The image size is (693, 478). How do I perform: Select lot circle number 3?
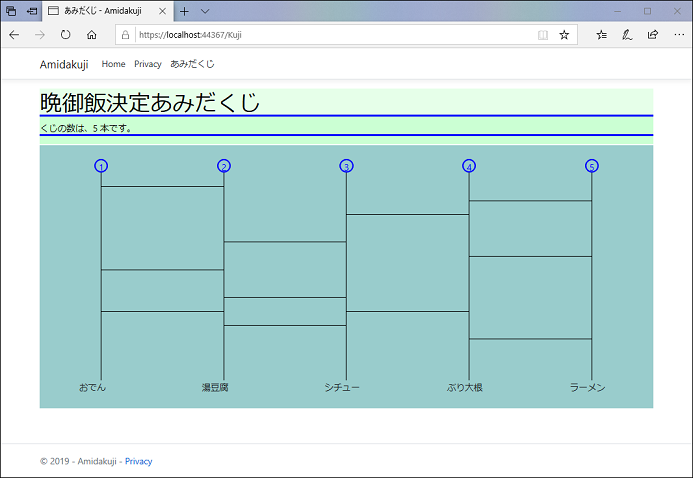click(346, 166)
